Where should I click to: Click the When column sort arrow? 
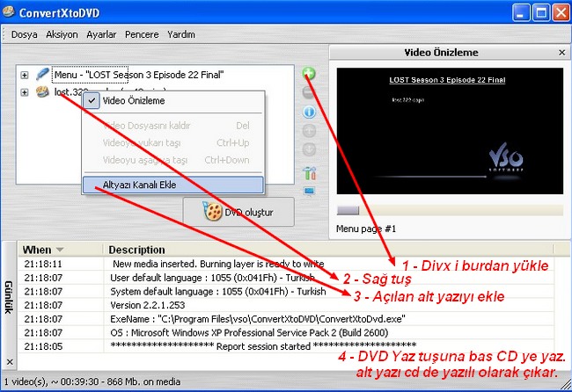[x=60, y=250]
